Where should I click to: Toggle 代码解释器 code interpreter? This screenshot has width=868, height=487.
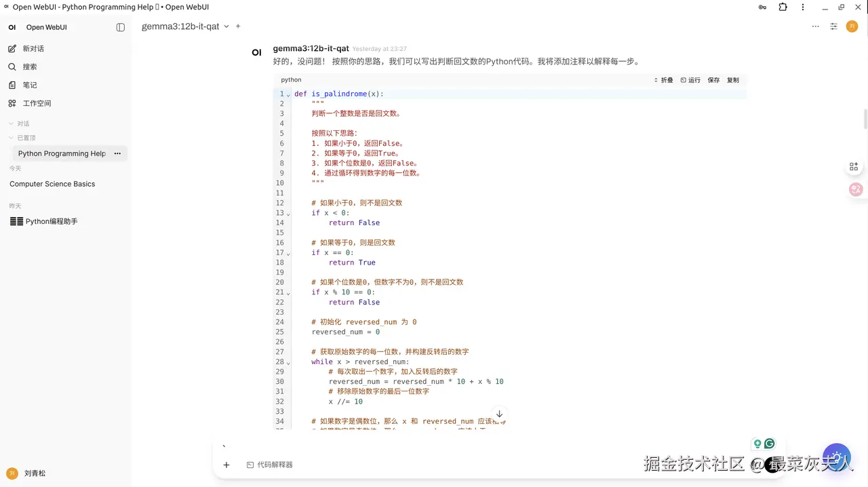pos(270,465)
